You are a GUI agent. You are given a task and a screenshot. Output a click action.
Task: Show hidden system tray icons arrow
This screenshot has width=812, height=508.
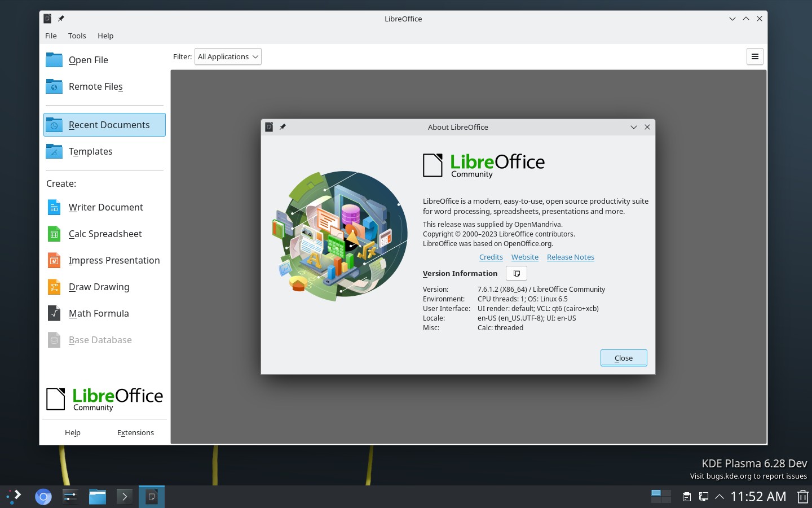point(720,497)
